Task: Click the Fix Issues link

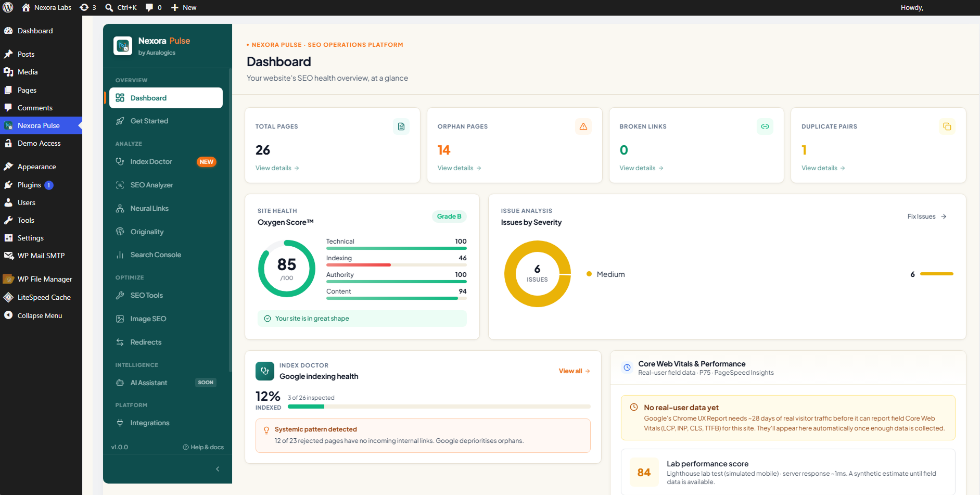Action: pyautogui.click(x=926, y=217)
